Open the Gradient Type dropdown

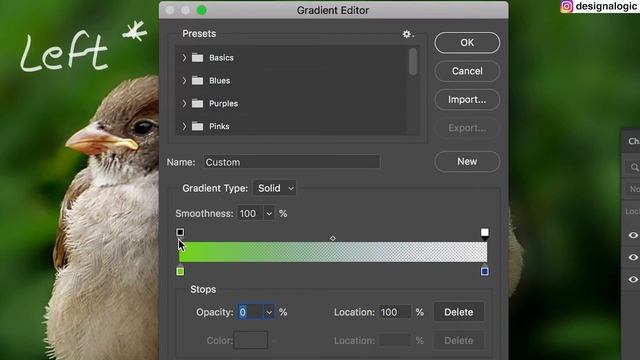coord(275,188)
